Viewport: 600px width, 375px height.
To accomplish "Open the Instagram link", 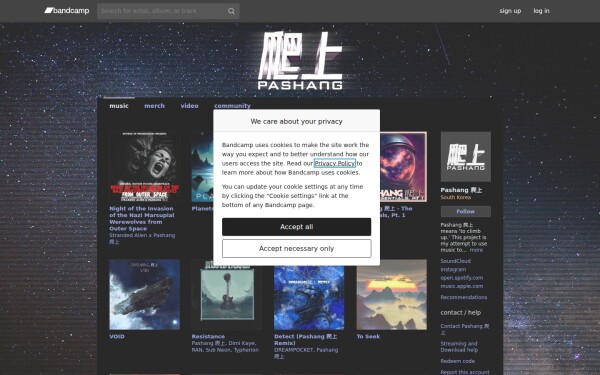I will (x=453, y=269).
